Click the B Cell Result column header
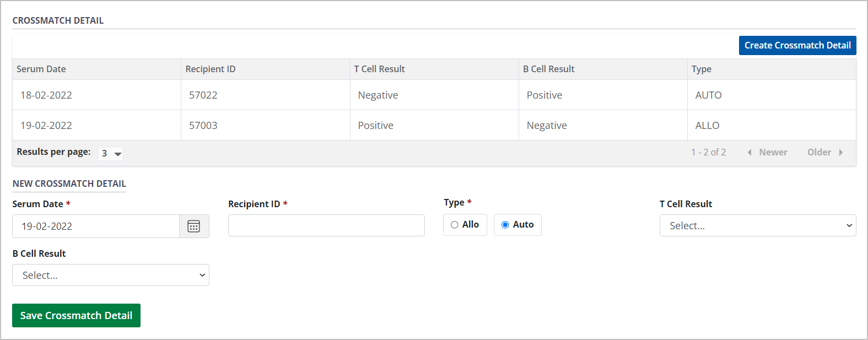Screen dimensions: 868x340 (548, 69)
